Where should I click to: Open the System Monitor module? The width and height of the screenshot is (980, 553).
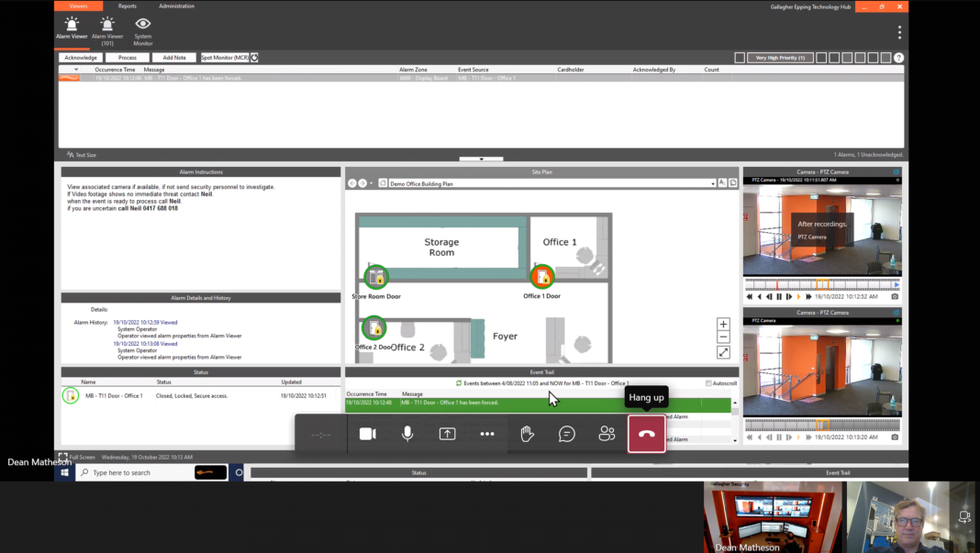[x=142, y=29]
